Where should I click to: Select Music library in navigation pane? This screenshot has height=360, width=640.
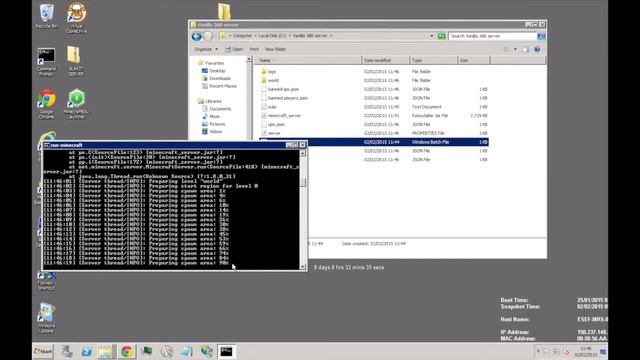coord(211,116)
